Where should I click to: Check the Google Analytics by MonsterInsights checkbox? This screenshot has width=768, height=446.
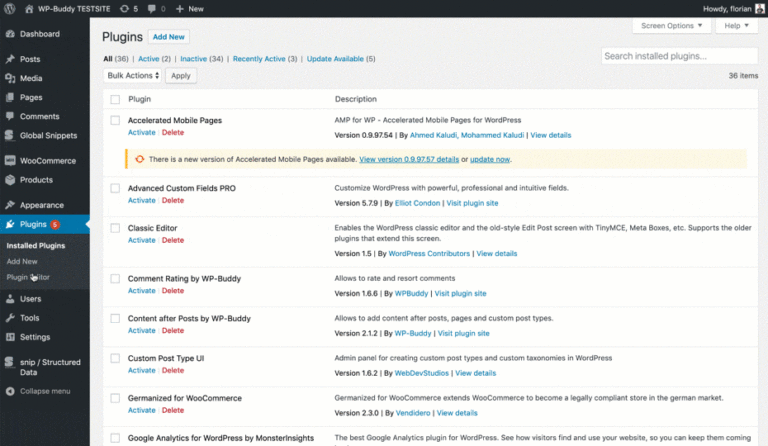click(115, 438)
